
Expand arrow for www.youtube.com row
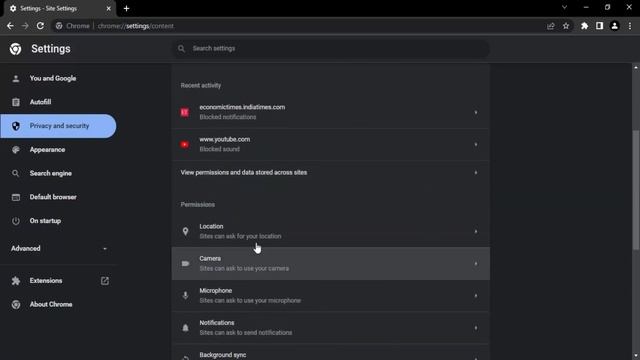476,144
